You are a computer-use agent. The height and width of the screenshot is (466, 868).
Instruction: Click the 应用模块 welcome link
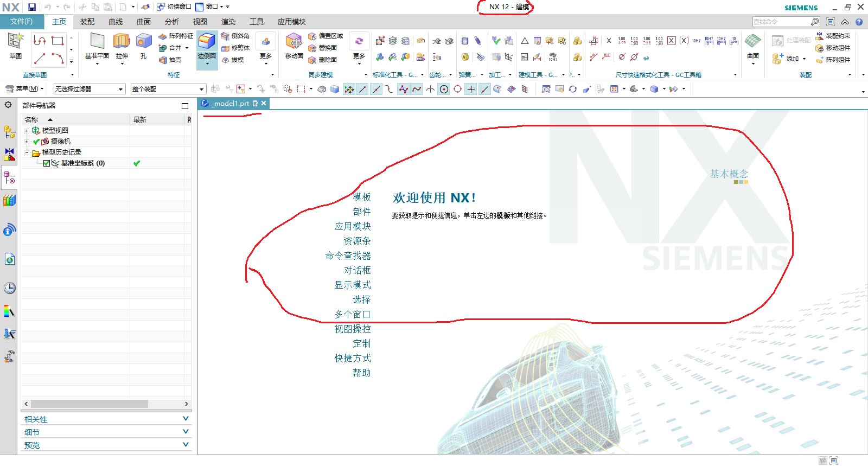click(x=353, y=226)
